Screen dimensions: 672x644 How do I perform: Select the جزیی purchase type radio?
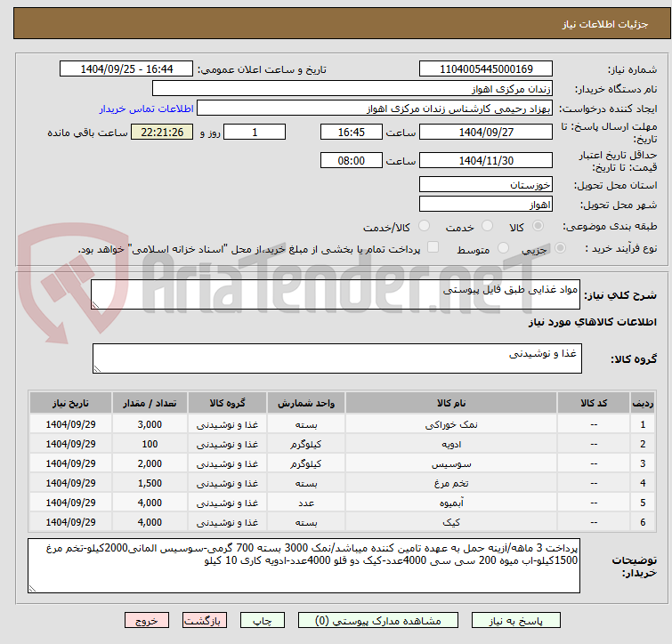pos(560,248)
